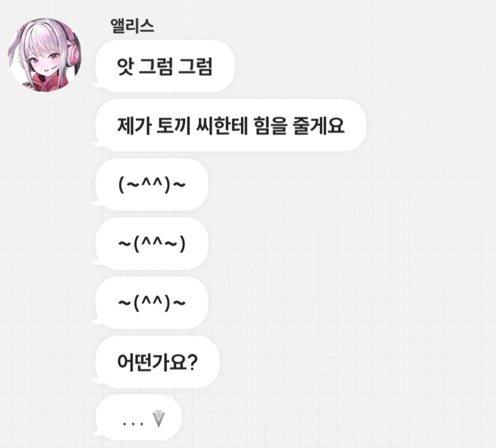The height and width of the screenshot is (448, 496).
Task: Click the word '제가' in the second message
Action: [134, 126]
